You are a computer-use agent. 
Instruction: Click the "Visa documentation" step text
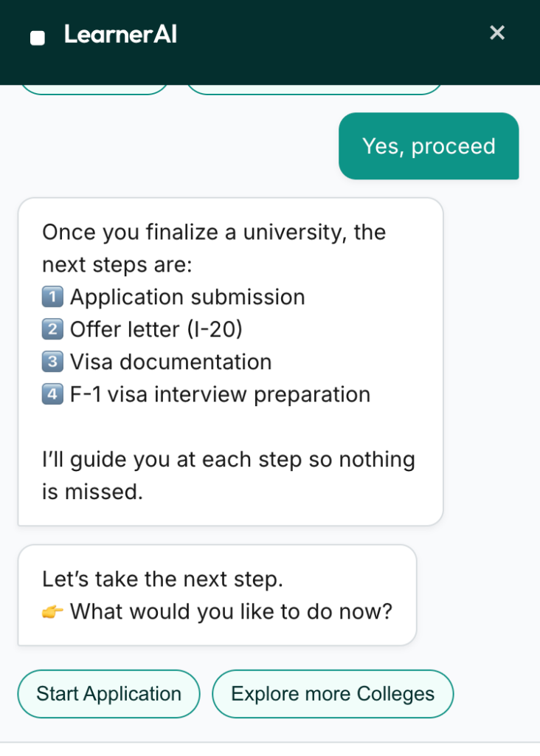pos(171,362)
